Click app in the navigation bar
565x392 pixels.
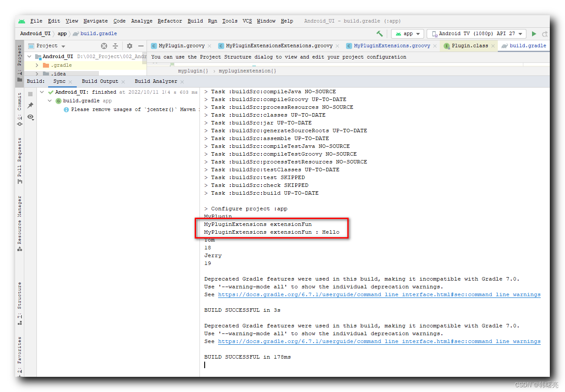coord(62,33)
